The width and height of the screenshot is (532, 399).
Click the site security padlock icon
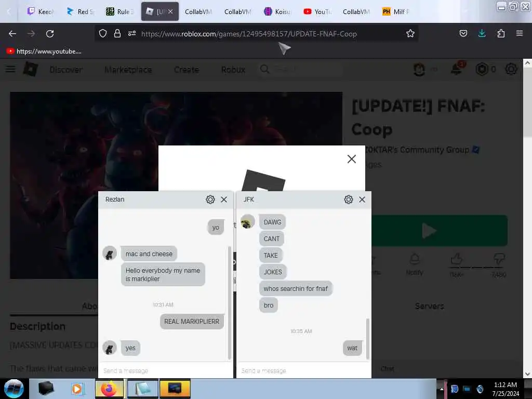[x=117, y=34]
